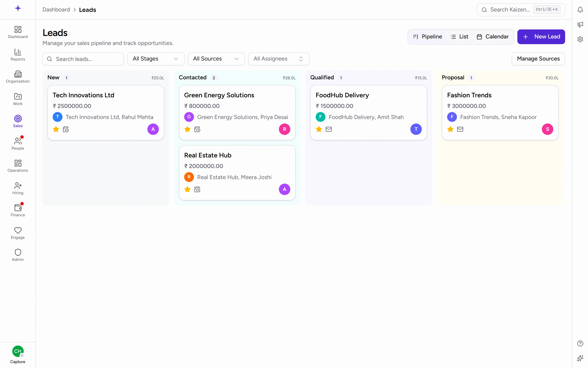Open Reports in the sidebar
Viewport: 588px width, 368px height.
(x=18, y=55)
